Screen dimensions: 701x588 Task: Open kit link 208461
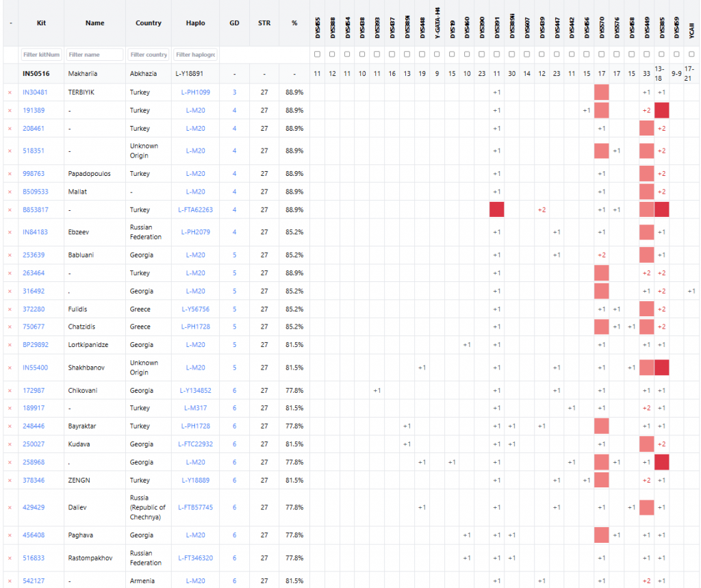pos(35,129)
